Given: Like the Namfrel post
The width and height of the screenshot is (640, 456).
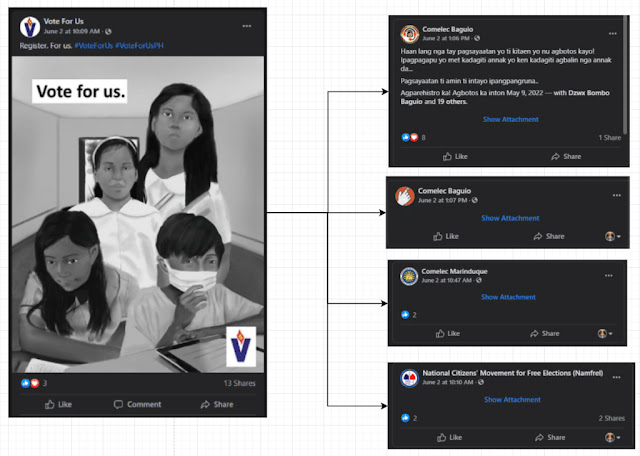Looking at the screenshot, I should pyautogui.click(x=449, y=438).
